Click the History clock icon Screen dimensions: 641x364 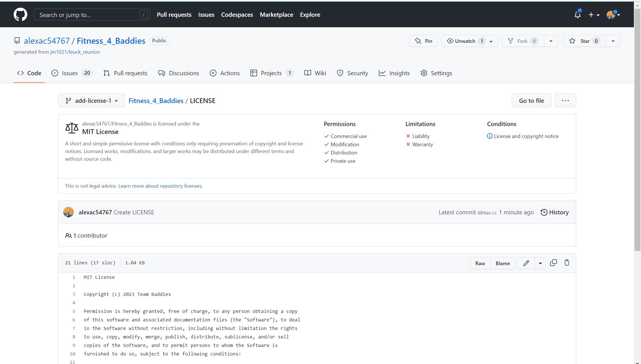[x=544, y=212]
